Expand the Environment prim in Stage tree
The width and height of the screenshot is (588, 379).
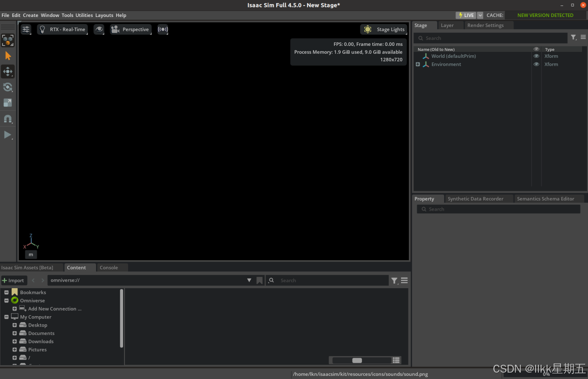(418, 65)
